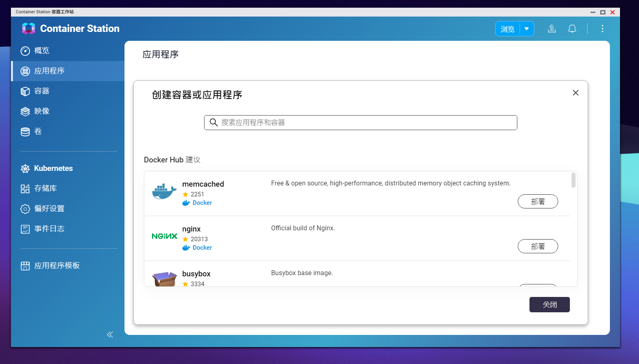Click the 浏览 button
The image size is (639, 364).
tap(507, 29)
